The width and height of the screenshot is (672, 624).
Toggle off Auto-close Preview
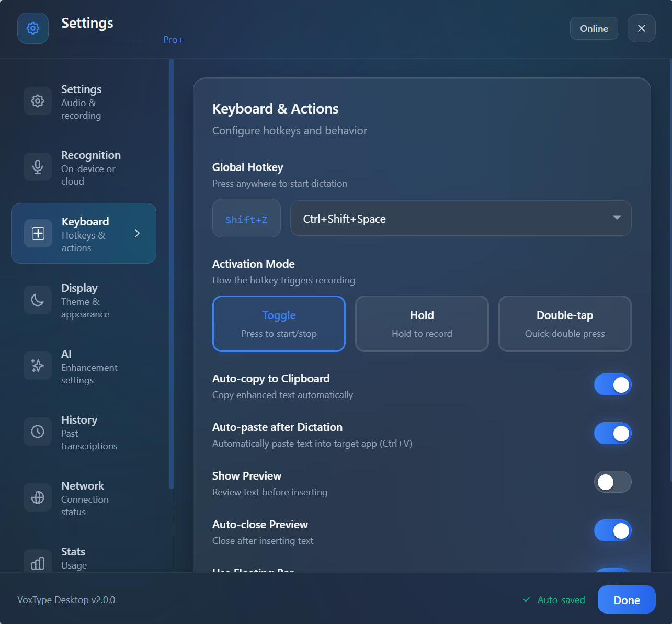(612, 530)
